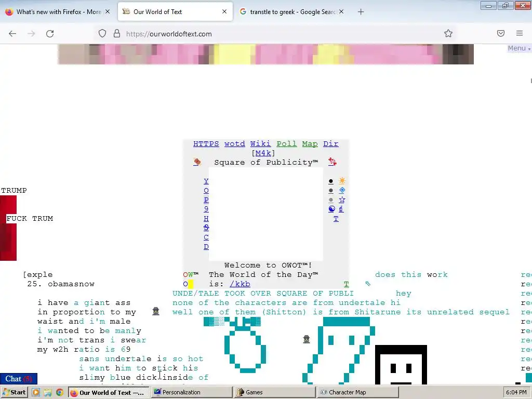Bookmark this page with the star icon
Screen dimensions: 532x399
click(x=448, y=34)
